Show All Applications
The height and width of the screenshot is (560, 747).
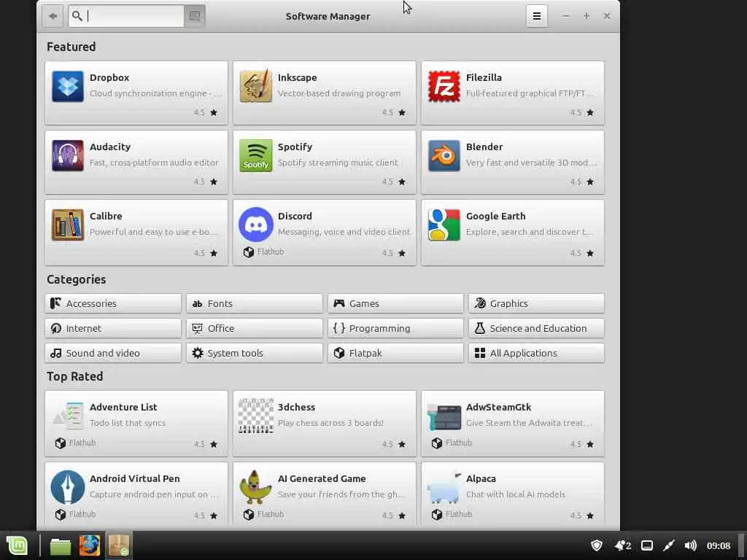click(x=536, y=353)
